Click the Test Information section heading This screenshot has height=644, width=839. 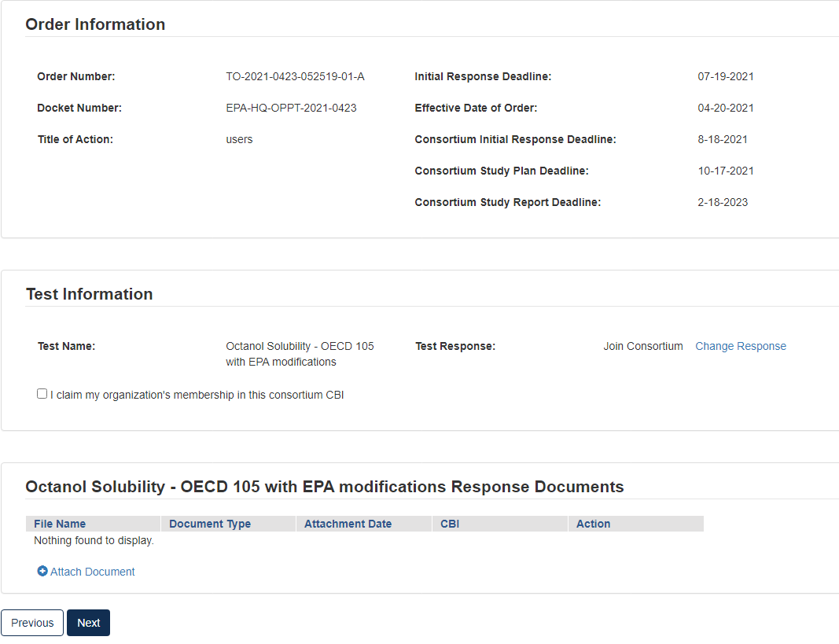(89, 294)
